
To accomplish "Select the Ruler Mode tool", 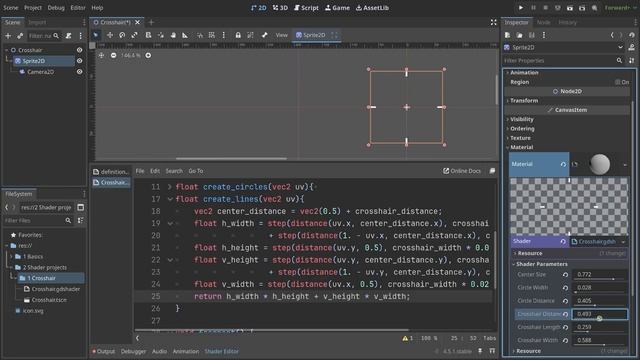I will tap(185, 35).
